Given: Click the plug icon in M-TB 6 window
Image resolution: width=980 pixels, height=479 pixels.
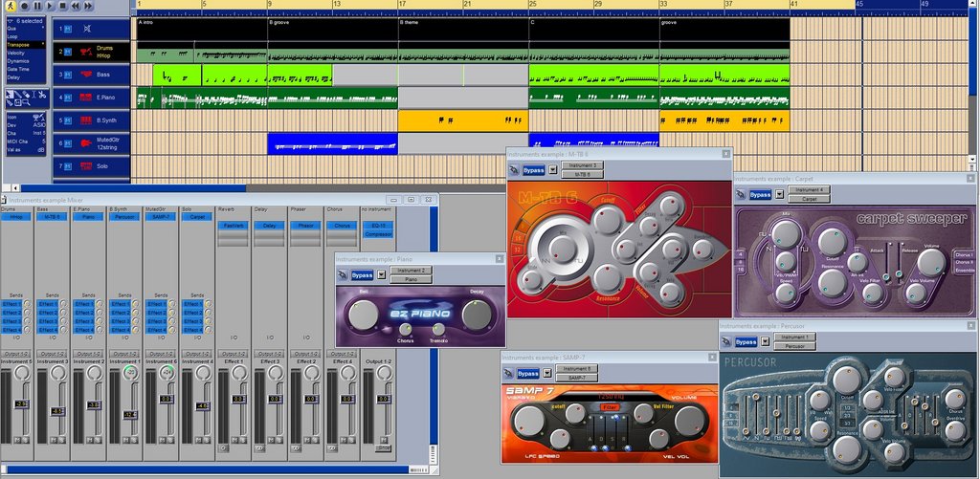Looking at the screenshot, I should [514, 170].
